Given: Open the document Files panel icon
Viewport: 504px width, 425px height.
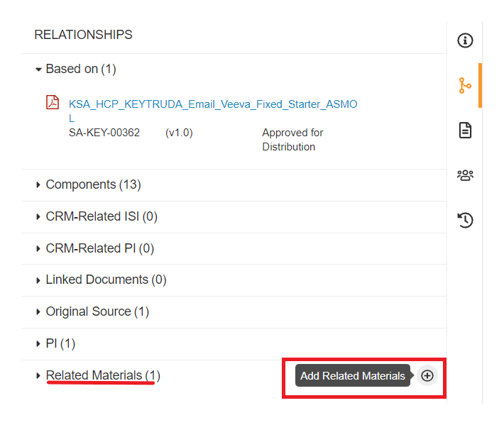Looking at the screenshot, I should [x=465, y=130].
